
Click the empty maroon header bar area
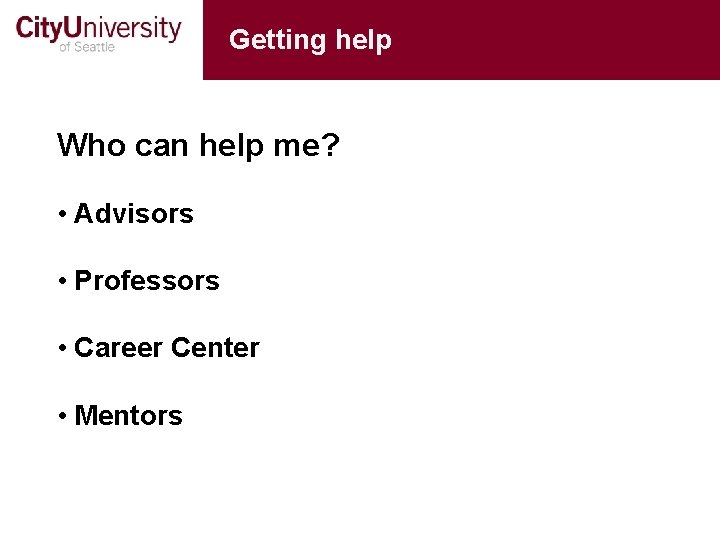(560, 40)
